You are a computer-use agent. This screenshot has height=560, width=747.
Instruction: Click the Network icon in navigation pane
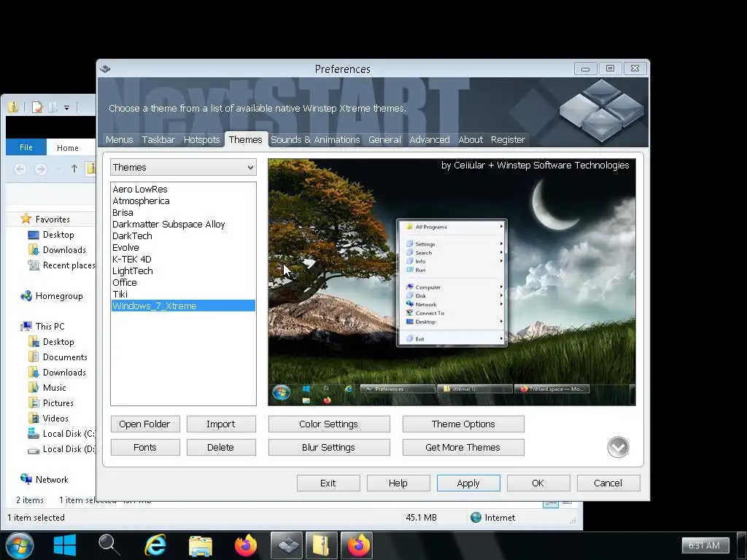(26, 479)
